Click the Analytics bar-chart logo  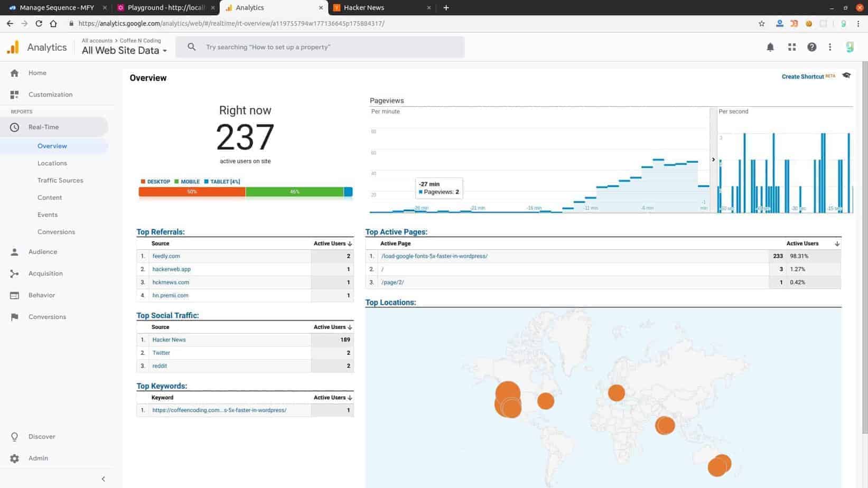pos(12,47)
